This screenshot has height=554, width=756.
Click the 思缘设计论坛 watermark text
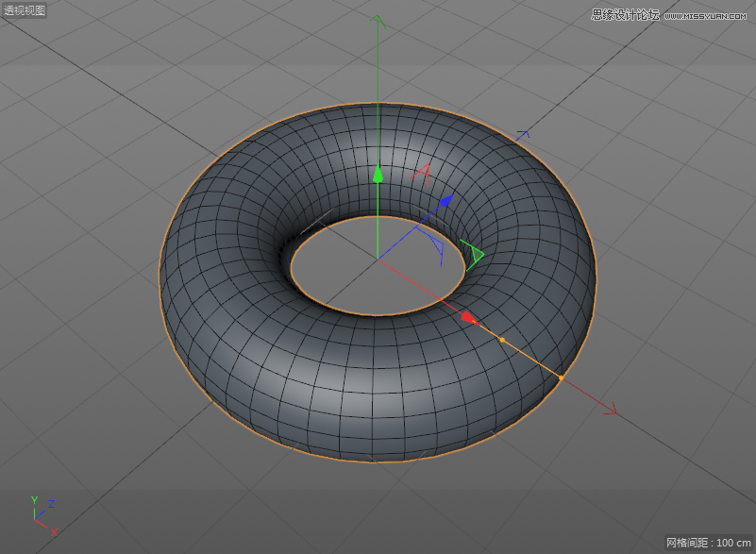624,14
